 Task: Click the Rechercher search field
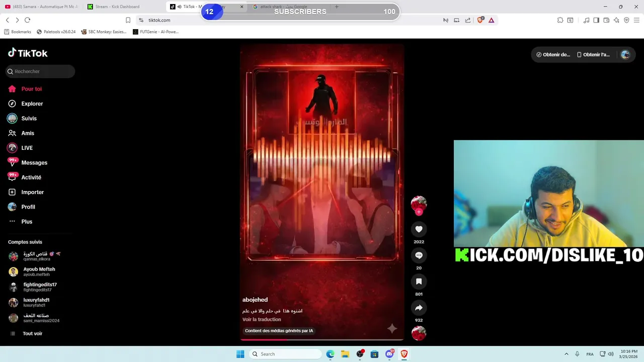40,71
